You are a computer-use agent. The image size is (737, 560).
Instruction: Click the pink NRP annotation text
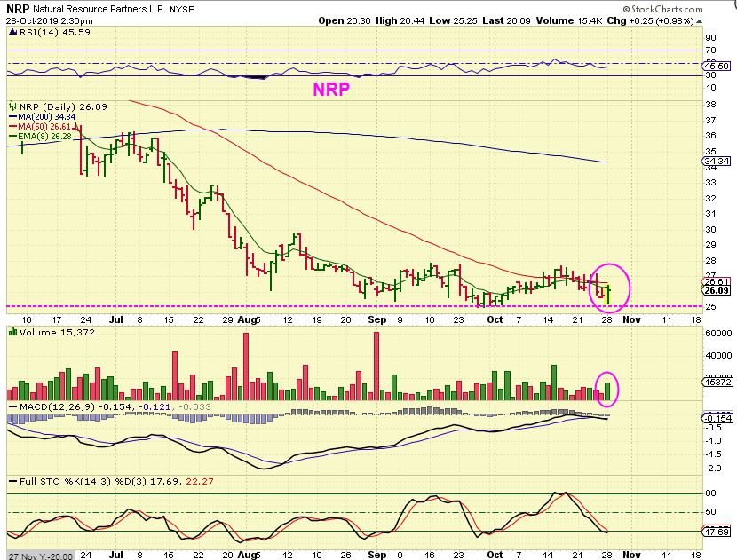[331, 89]
